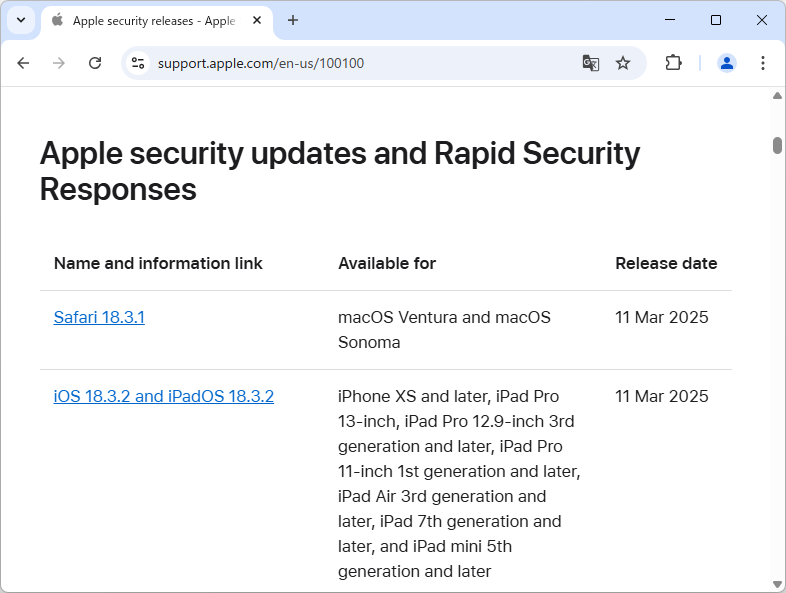Click macOS Ventura and macOS Sonoma text

tap(444, 330)
